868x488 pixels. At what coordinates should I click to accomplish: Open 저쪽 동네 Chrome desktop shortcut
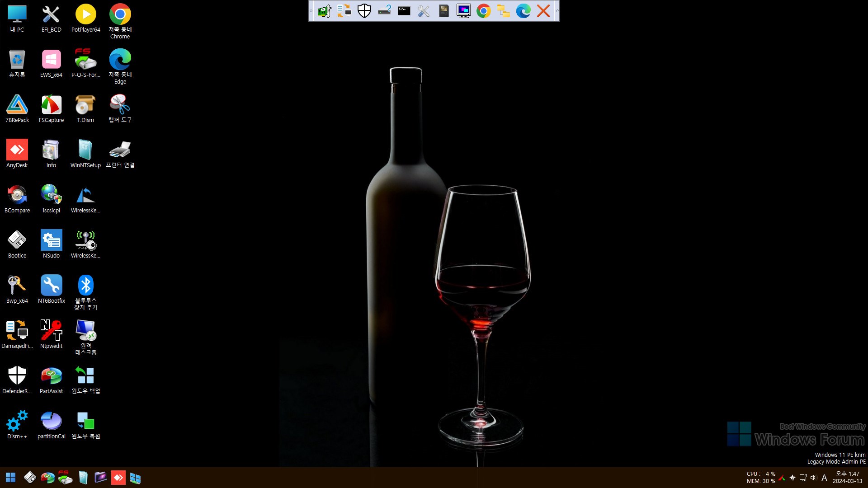[x=120, y=22]
